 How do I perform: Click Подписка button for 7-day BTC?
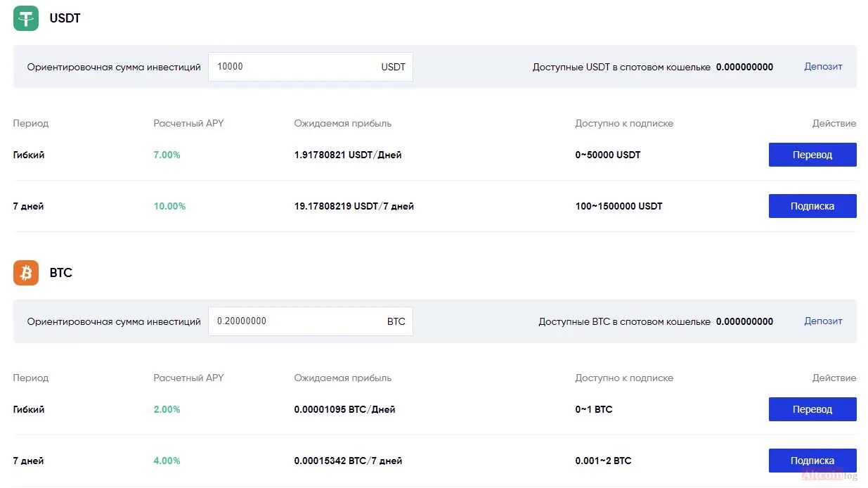(812, 461)
